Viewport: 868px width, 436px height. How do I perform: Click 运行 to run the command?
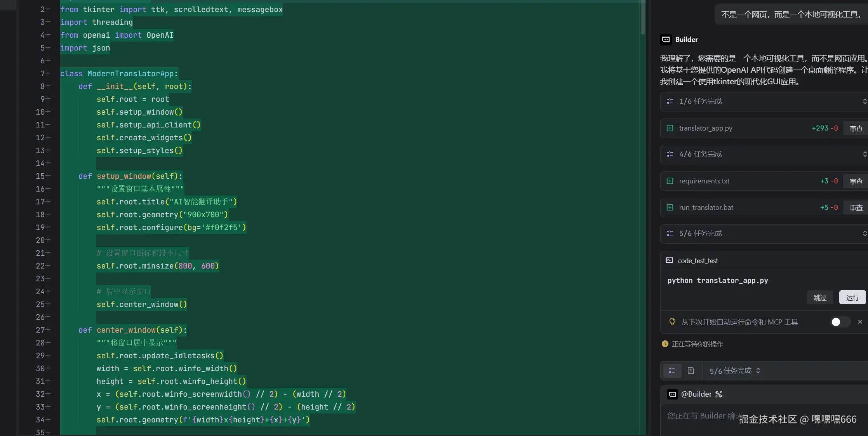click(x=852, y=298)
